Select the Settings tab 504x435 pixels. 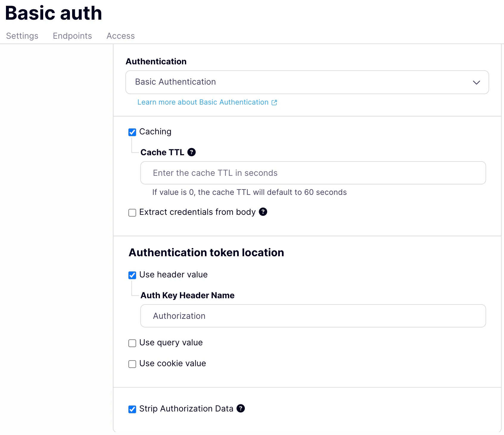[x=22, y=36]
